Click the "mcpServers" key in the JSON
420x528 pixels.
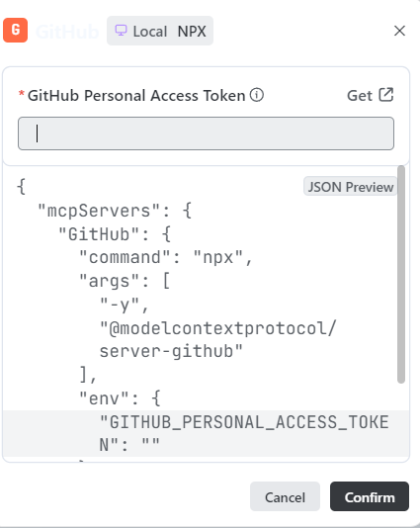point(99,211)
